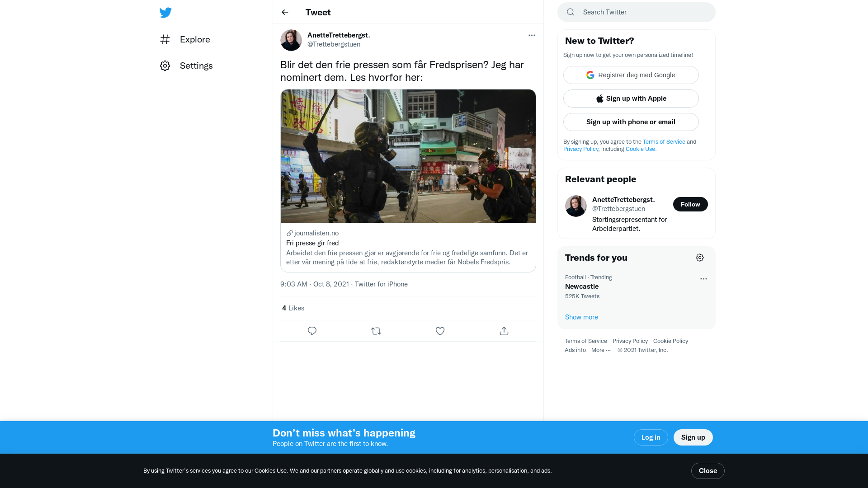Click the 'Twitter for iPhone' source link

coord(381,284)
